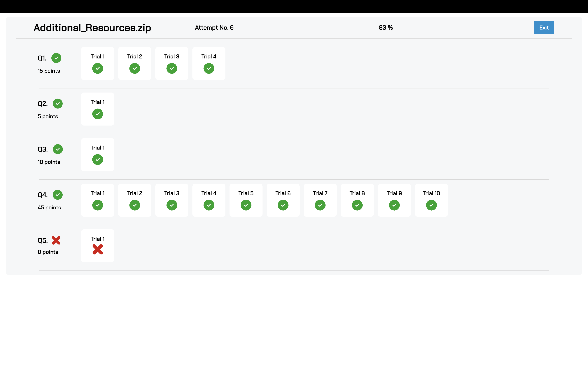Click the 83 % score

pos(386,28)
